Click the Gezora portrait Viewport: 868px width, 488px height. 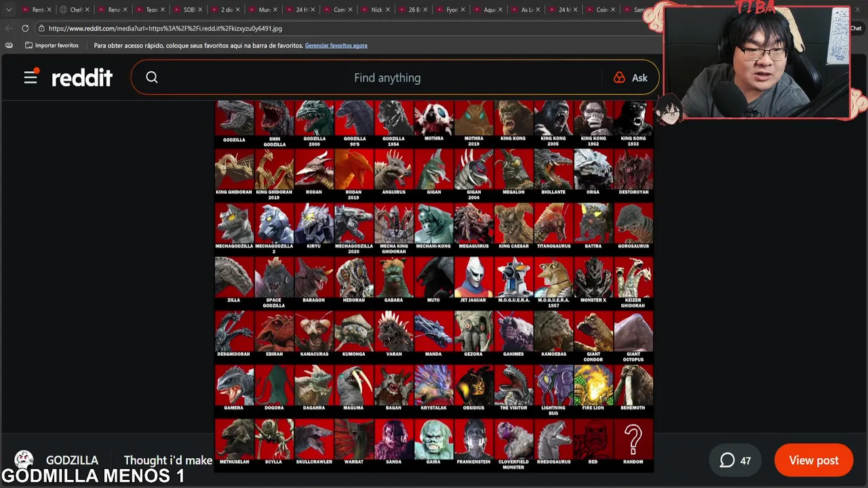[473, 331]
